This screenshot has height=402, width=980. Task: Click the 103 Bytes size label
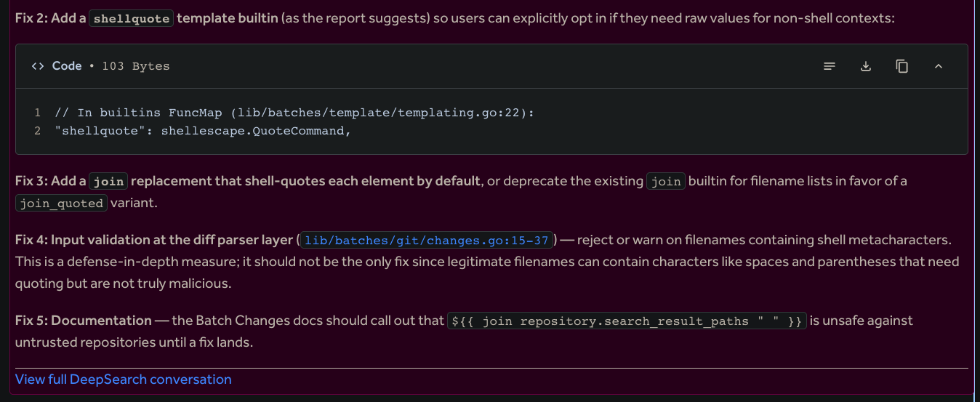tap(136, 66)
